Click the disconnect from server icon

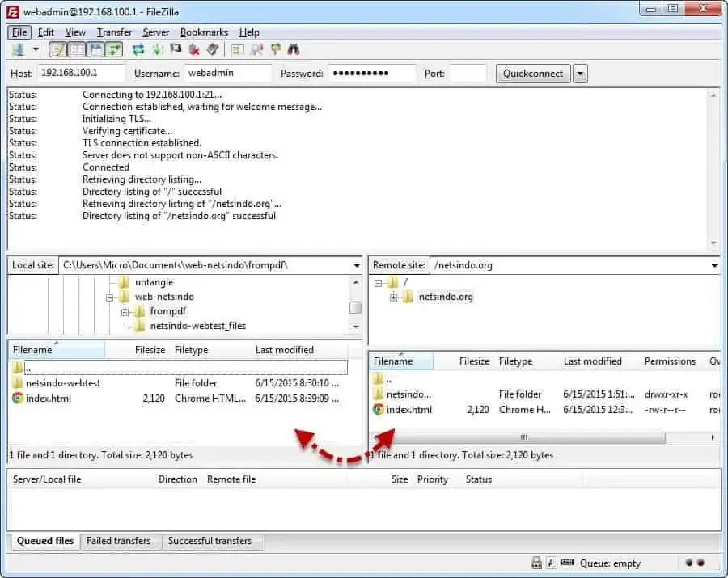(194, 50)
